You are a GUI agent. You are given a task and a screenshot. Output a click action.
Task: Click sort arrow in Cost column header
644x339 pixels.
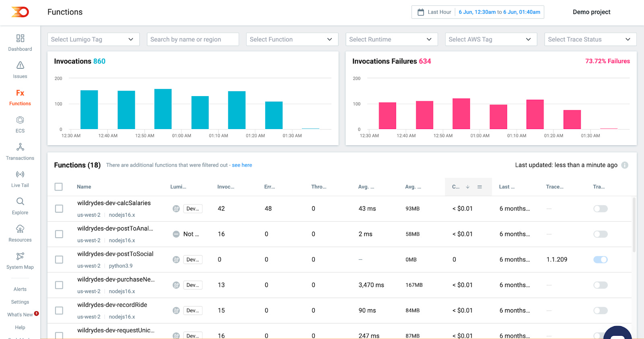point(468,187)
